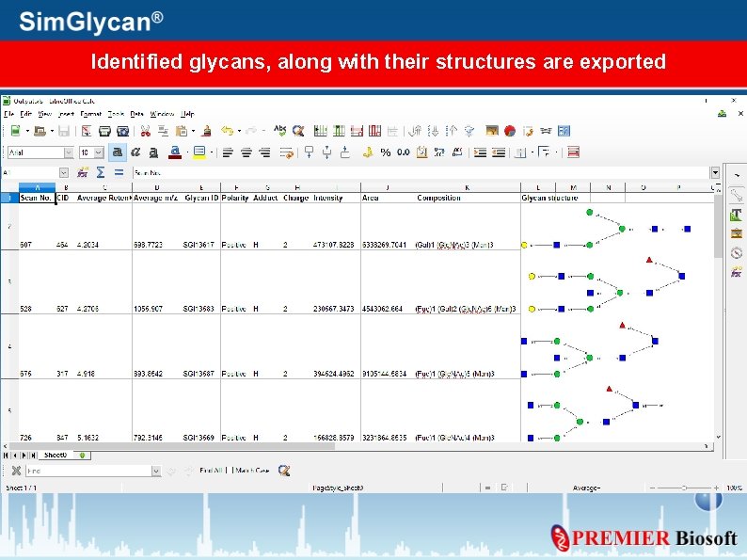
Task: Increase indent
Action: pyautogui.click(x=480, y=152)
